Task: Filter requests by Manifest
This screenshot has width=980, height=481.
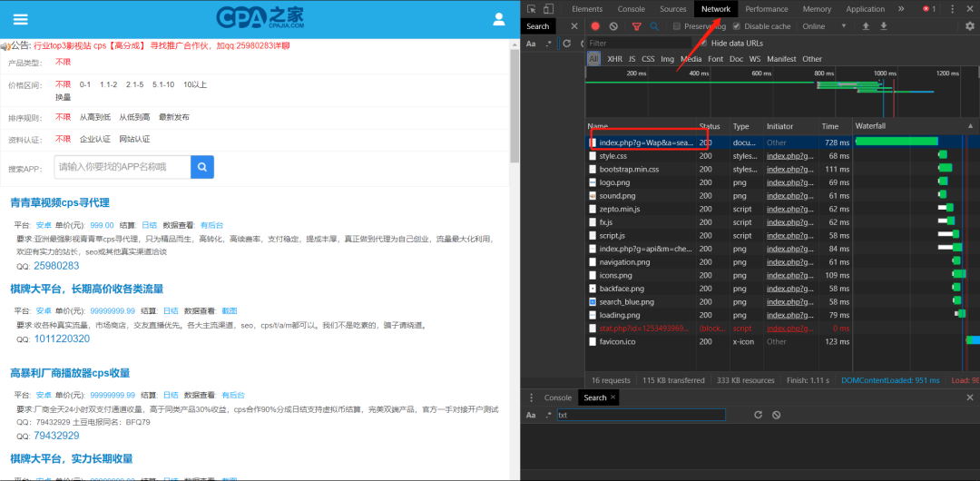Action: [781, 59]
